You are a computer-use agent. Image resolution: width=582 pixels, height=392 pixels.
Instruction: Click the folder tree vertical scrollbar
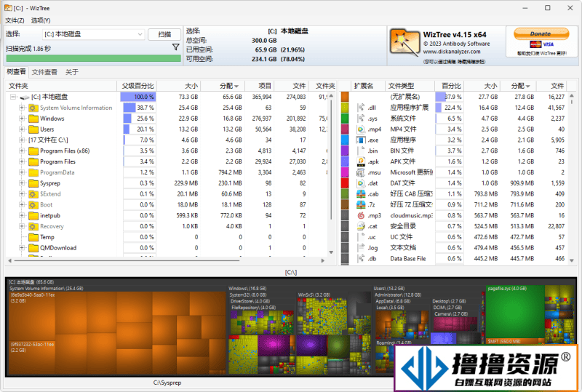tap(331, 158)
